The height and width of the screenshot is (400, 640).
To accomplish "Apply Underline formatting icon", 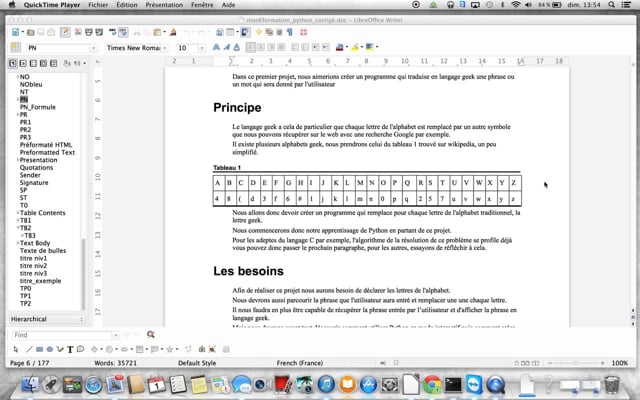I will coord(237,48).
